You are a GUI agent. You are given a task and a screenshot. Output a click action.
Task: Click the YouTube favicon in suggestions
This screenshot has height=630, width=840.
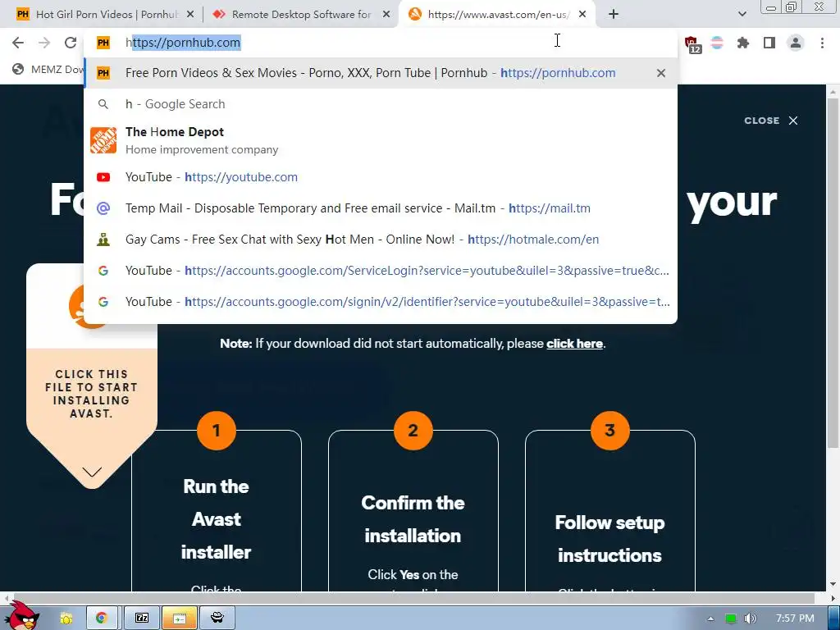pos(103,177)
